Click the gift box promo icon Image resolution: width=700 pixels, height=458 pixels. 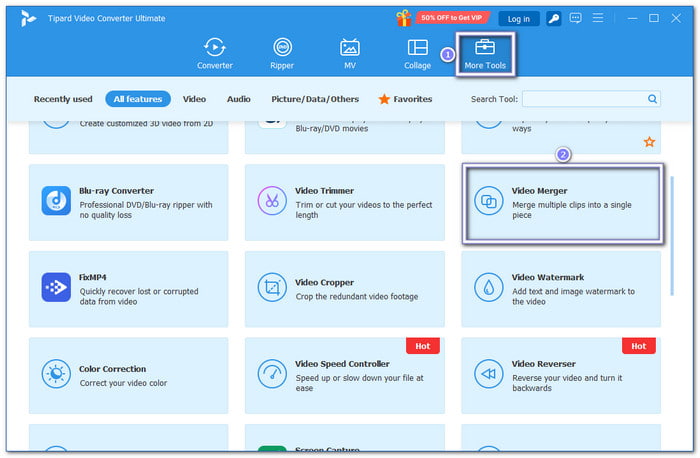[x=404, y=18]
